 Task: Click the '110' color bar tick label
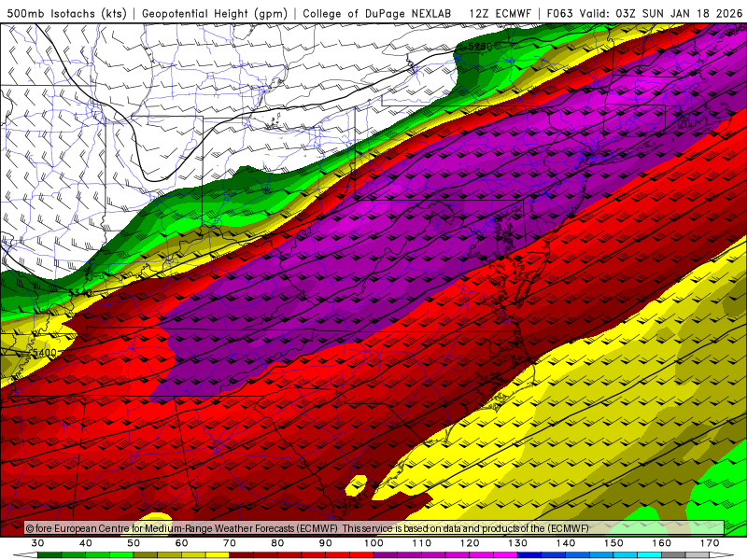coord(422,543)
